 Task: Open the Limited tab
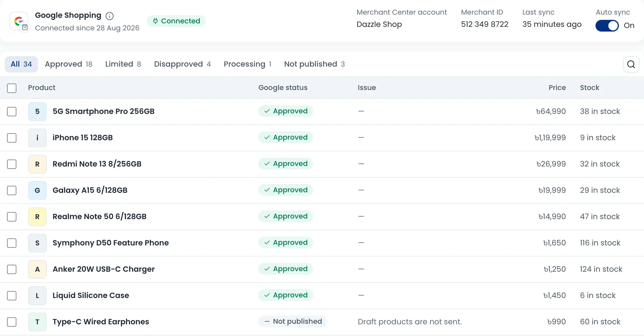123,64
